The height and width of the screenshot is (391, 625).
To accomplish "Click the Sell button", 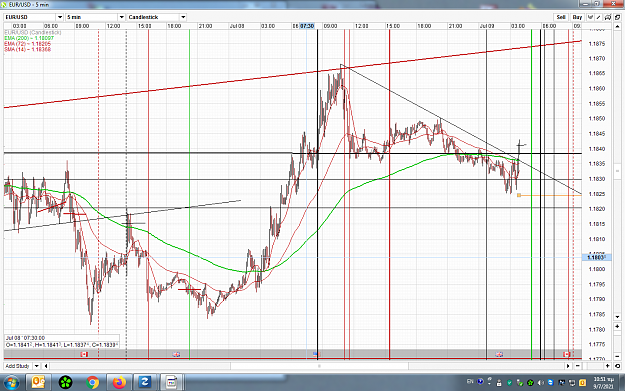I will (x=561, y=17).
